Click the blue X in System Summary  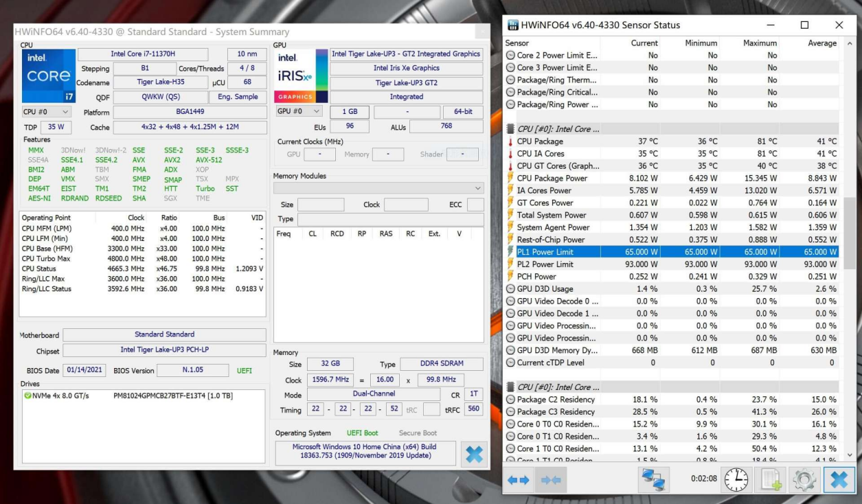pos(474,454)
